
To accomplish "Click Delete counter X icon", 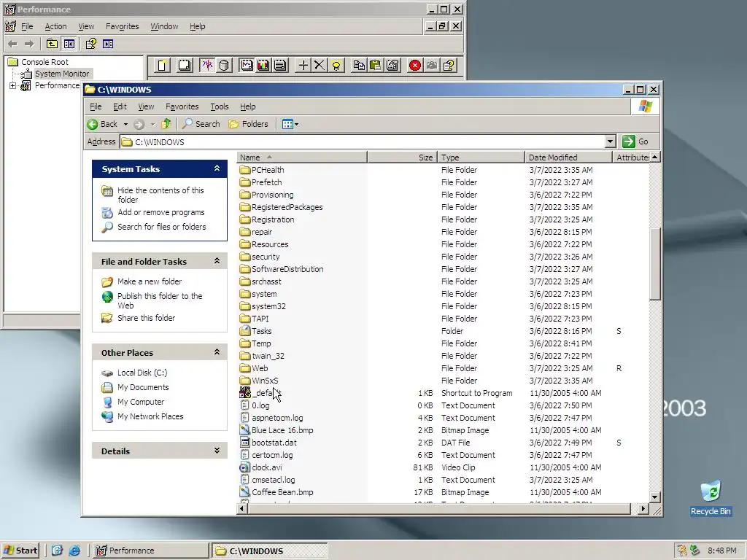I will [320, 65].
